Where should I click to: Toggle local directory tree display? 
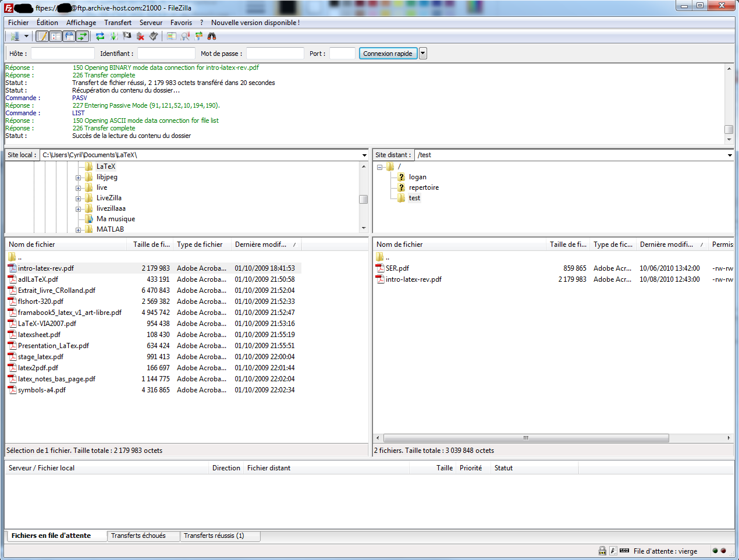(x=56, y=36)
